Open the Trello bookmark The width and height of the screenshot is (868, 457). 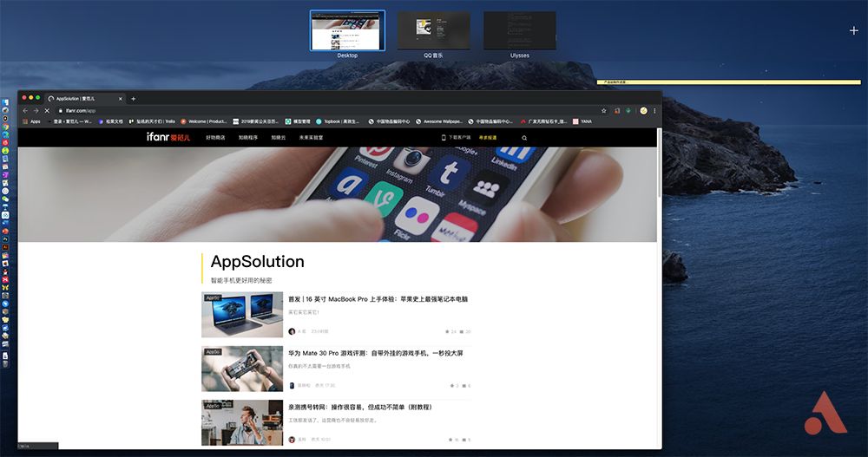click(x=152, y=121)
